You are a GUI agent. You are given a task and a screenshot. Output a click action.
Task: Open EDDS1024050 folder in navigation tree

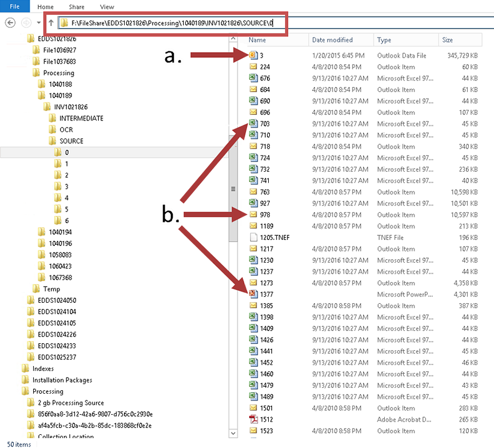click(x=57, y=300)
